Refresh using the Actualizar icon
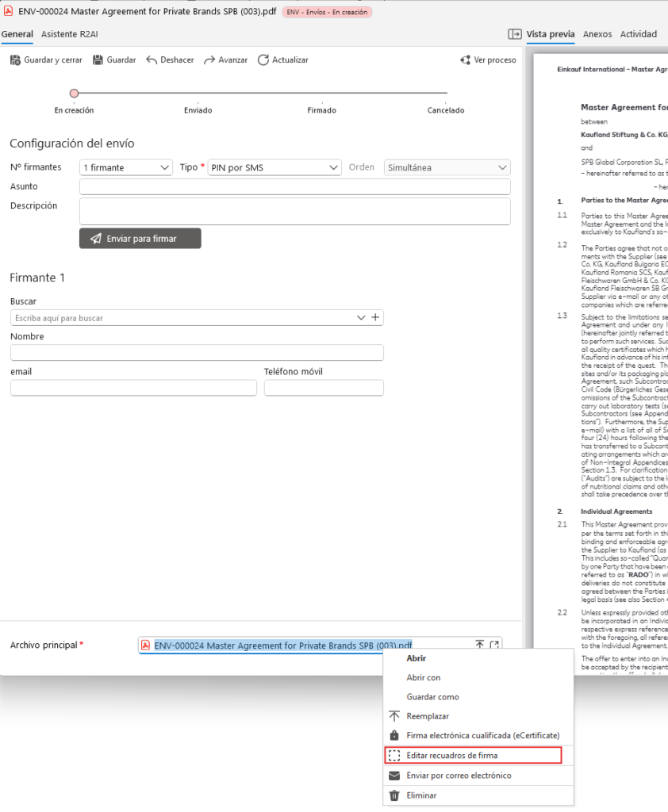Viewport: 668px width, 812px height. pyautogui.click(x=263, y=60)
